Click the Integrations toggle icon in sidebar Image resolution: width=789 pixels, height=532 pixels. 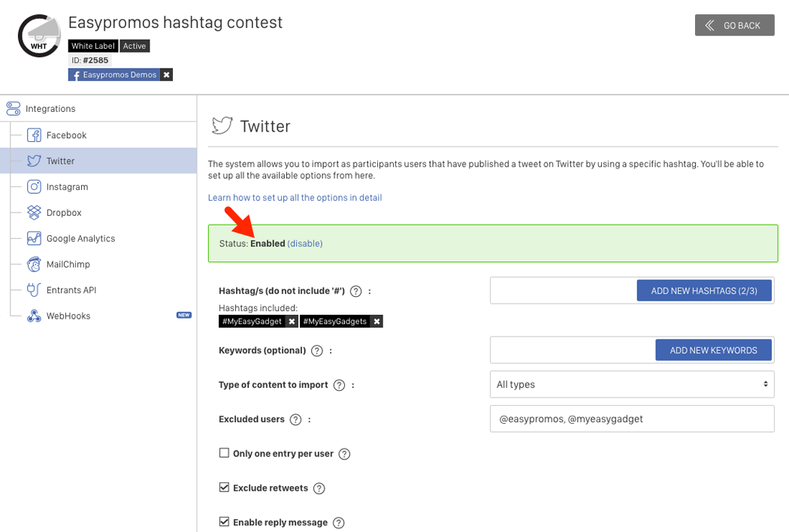point(13,109)
